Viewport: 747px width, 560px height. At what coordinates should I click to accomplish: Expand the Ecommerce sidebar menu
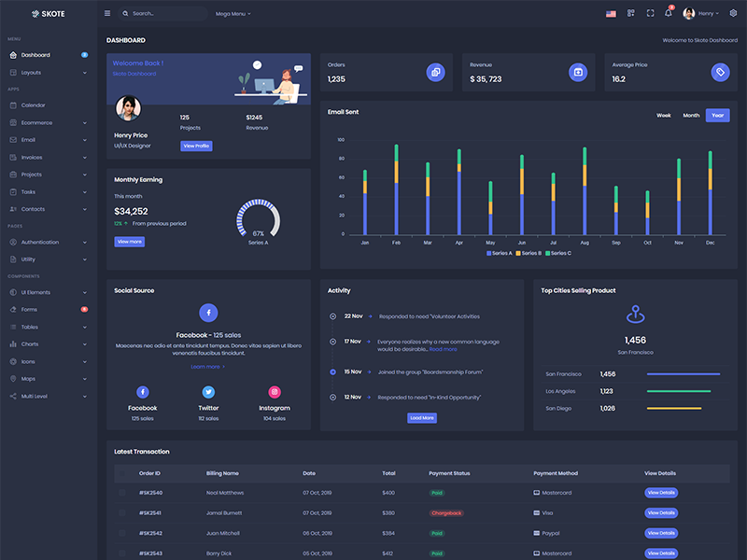47,122
